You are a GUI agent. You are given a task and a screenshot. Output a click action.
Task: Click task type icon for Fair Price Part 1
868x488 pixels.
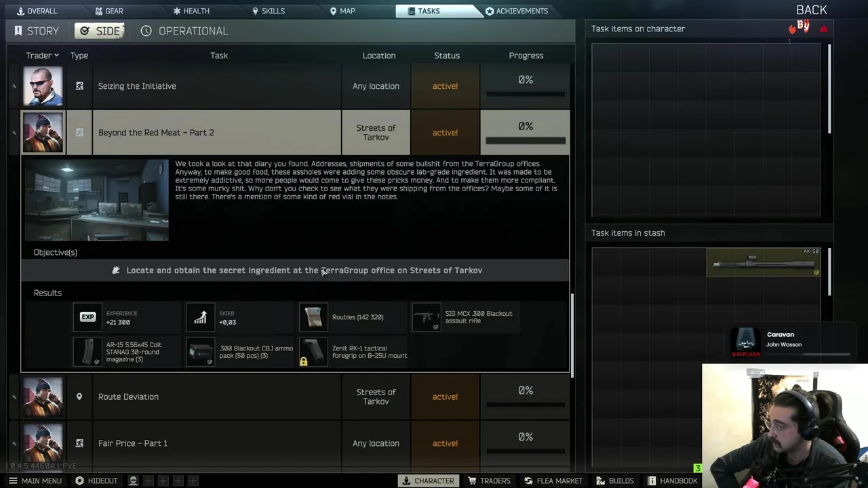click(x=79, y=443)
